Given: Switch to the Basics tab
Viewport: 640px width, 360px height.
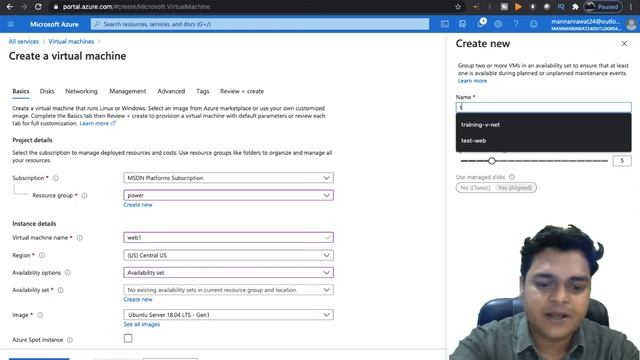Looking at the screenshot, I should [x=21, y=91].
